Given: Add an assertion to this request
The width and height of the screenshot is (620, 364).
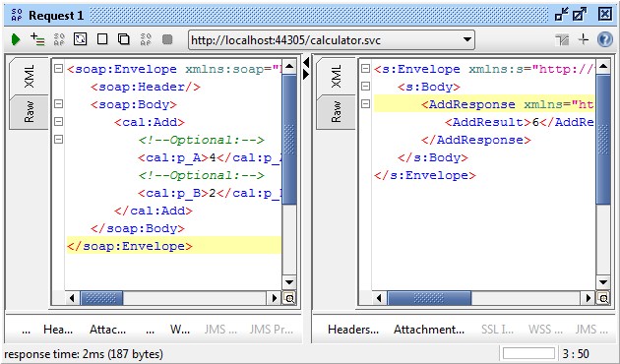Looking at the screenshot, I should pos(37,39).
